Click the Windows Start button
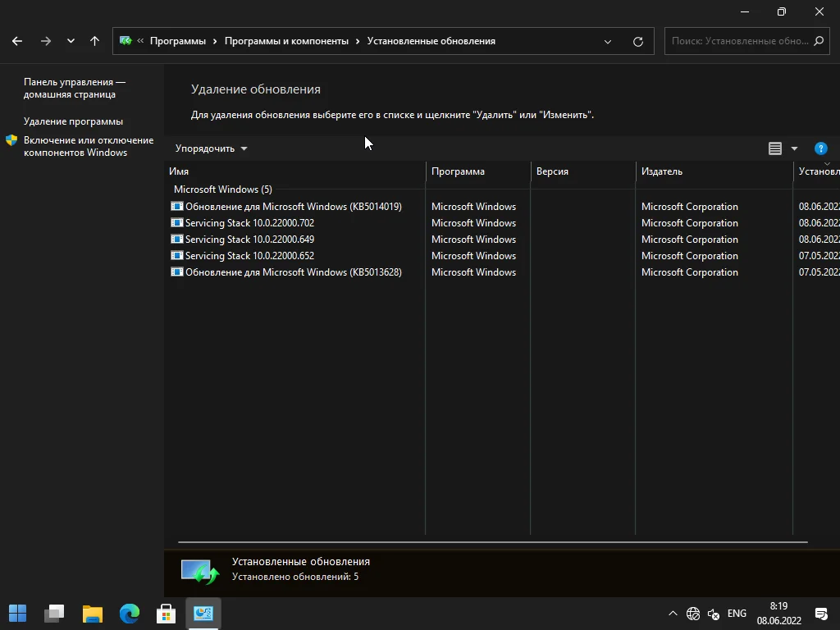Viewport: 840px width, 630px height. point(18,613)
